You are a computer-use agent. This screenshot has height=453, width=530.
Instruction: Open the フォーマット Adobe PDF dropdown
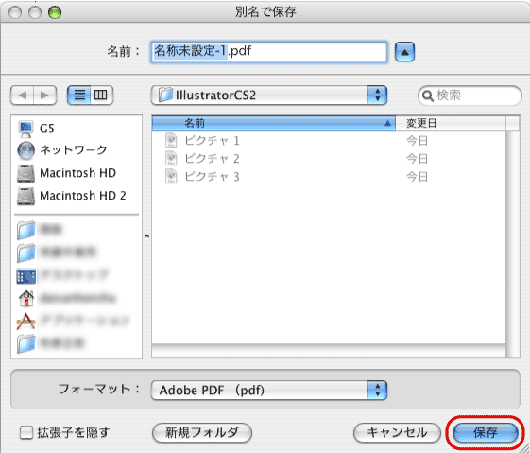[x=269, y=390]
